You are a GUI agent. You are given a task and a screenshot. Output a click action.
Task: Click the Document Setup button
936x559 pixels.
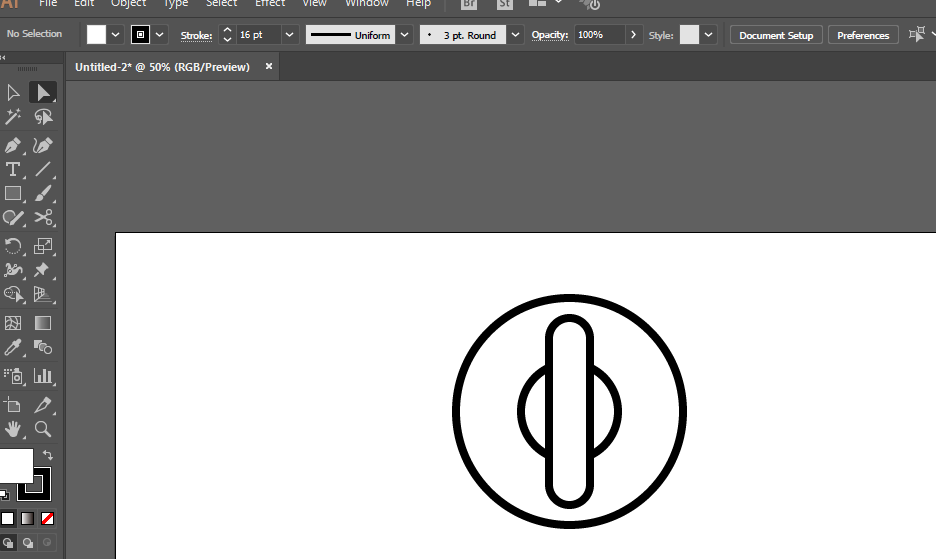coord(776,35)
